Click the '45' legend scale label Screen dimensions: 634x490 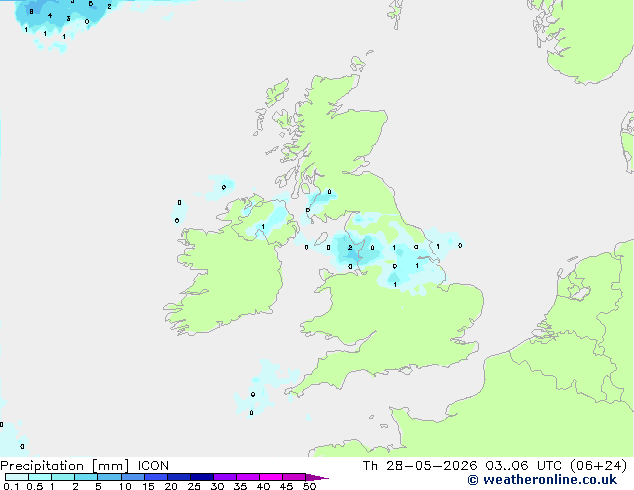click(x=286, y=486)
